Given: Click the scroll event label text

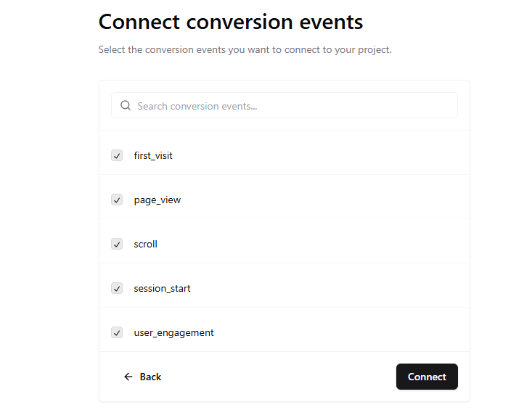Looking at the screenshot, I should (145, 244).
